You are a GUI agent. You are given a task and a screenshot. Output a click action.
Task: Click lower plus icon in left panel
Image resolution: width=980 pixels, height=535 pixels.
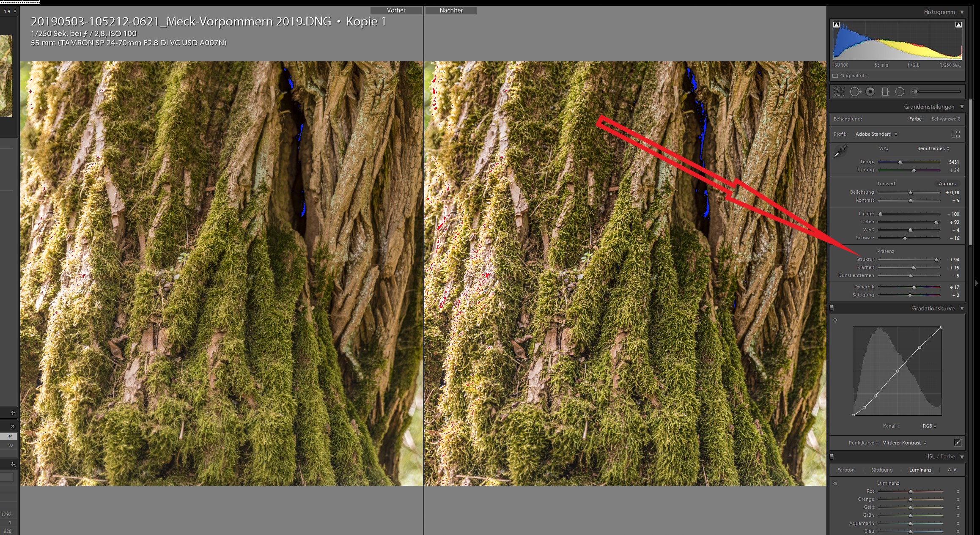tap(12, 464)
